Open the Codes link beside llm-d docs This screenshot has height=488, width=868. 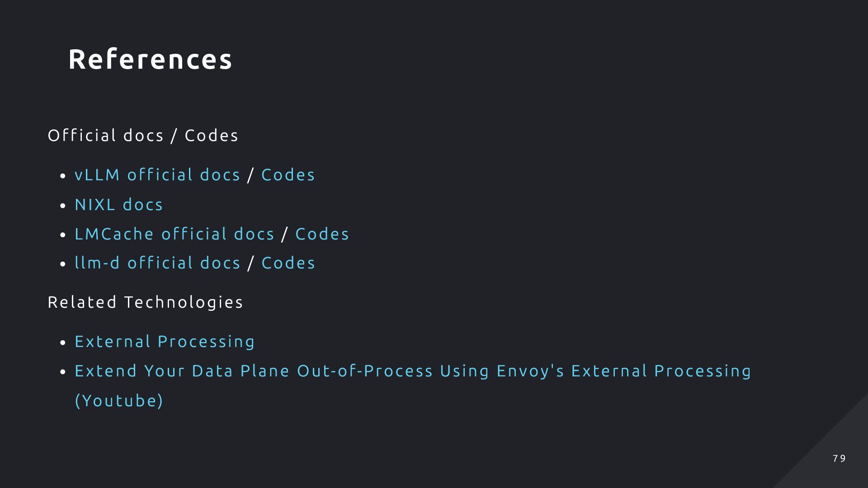click(x=288, y=263)
